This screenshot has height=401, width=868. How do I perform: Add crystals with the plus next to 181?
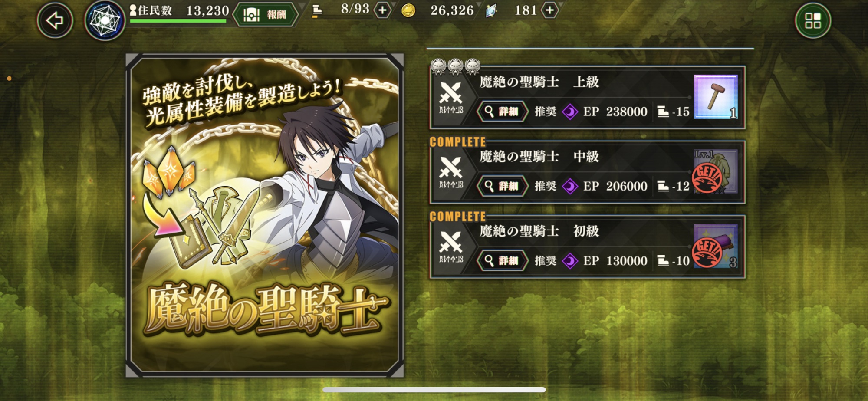click(549, 10)
